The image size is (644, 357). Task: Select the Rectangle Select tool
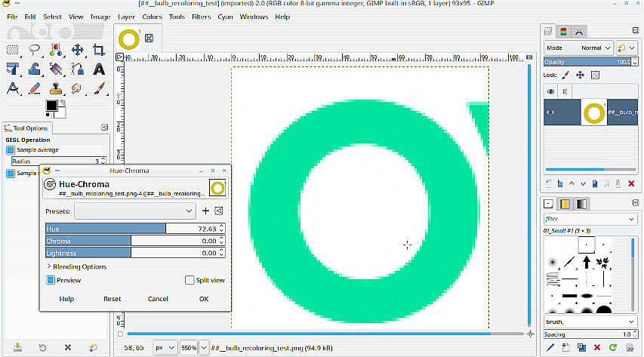(13, 50)
